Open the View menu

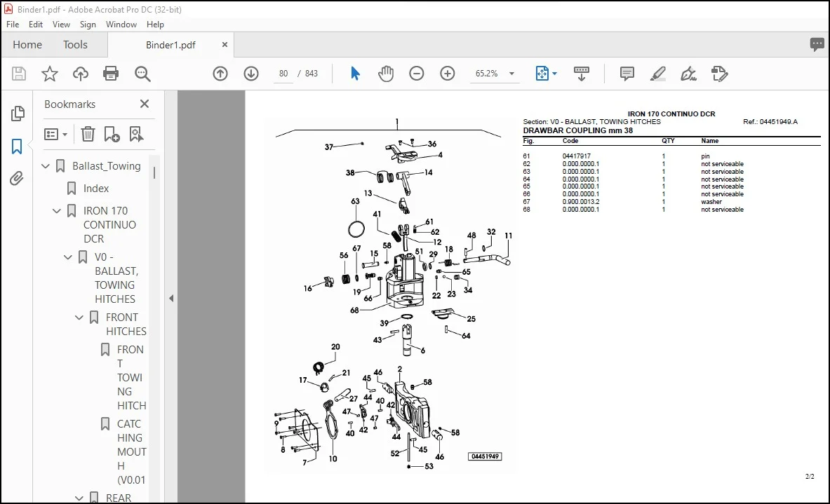[x=61, y=25]
